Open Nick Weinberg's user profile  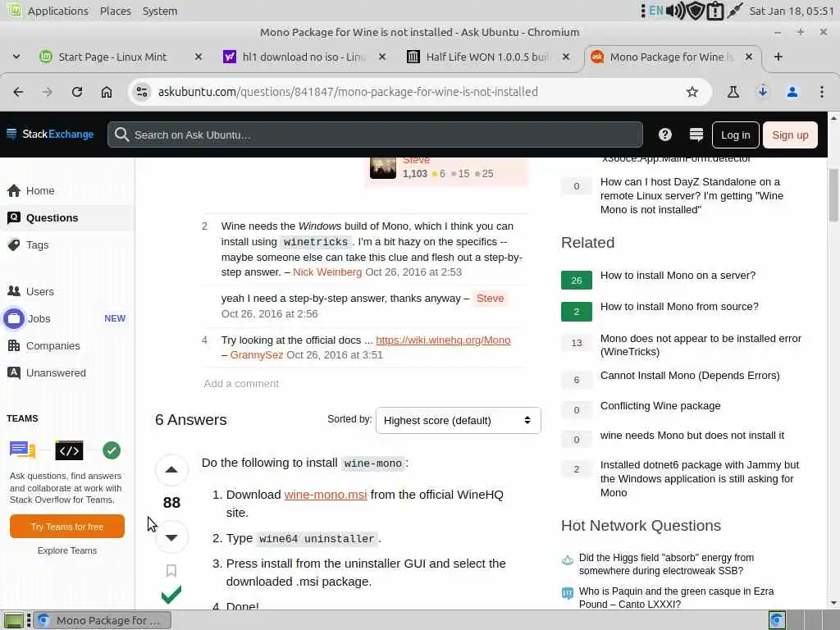pos(327,272)
